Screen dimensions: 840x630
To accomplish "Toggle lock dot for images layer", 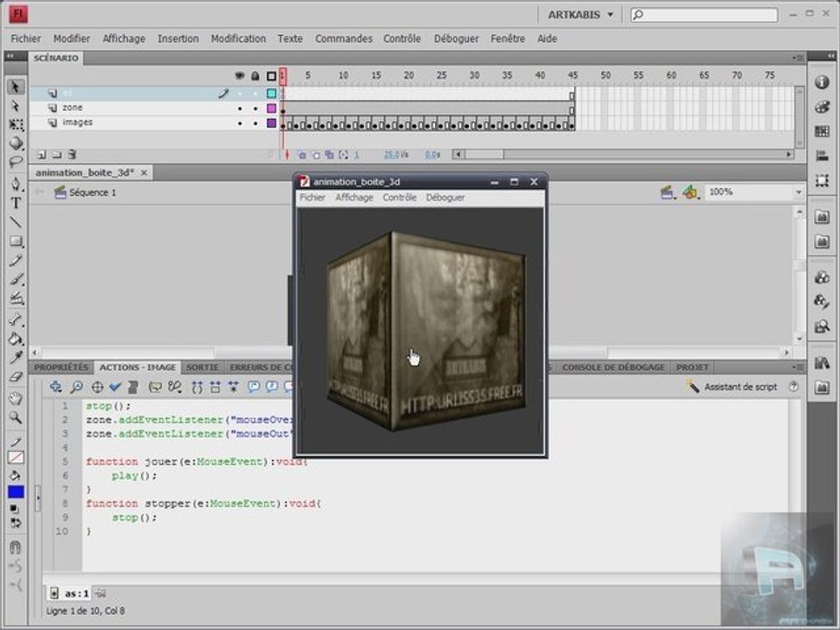I will point(255,123).
